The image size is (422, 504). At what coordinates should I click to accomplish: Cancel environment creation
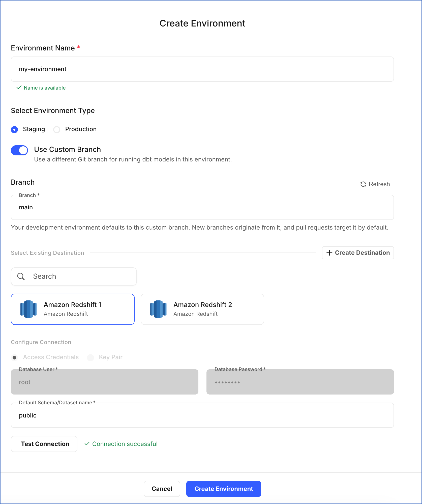coord(162,489)
